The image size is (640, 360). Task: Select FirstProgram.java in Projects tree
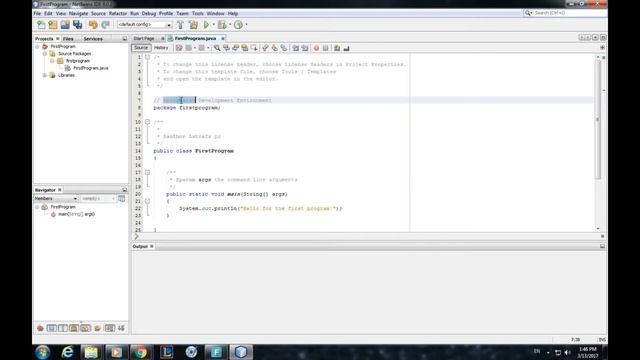click(91, 68)
